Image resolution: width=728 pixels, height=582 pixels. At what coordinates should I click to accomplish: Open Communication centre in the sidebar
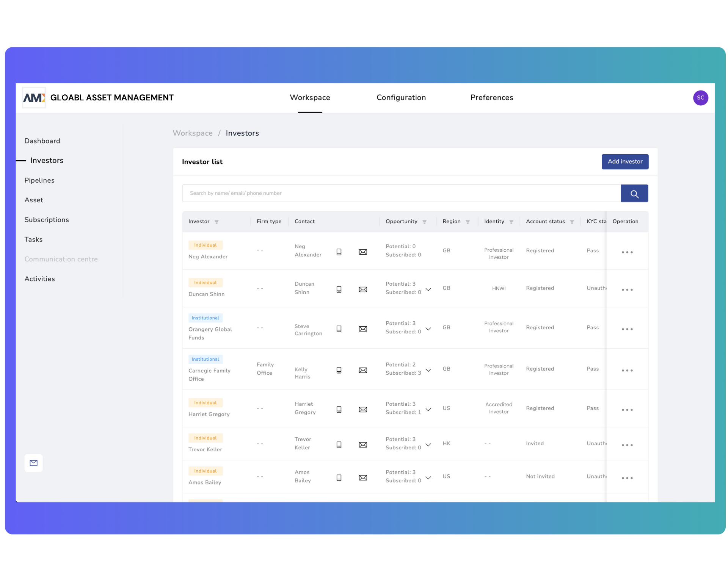(x=61, y=259)
